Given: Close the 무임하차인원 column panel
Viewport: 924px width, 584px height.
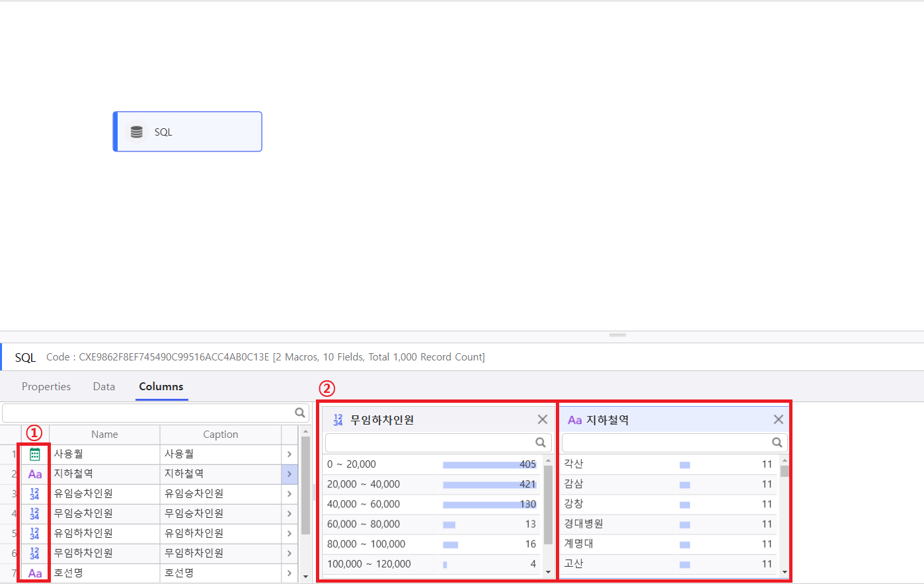Looking at the screenshot, I should (x=543, y=419).
